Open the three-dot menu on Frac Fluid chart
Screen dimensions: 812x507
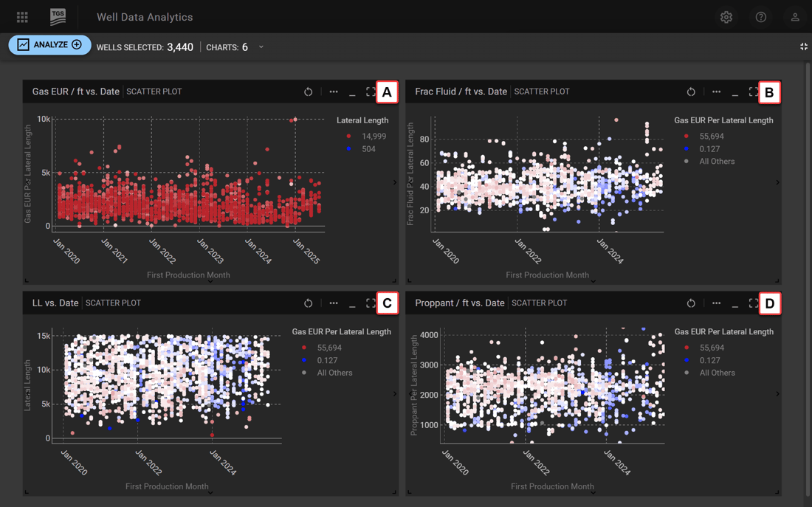[716, 92]
